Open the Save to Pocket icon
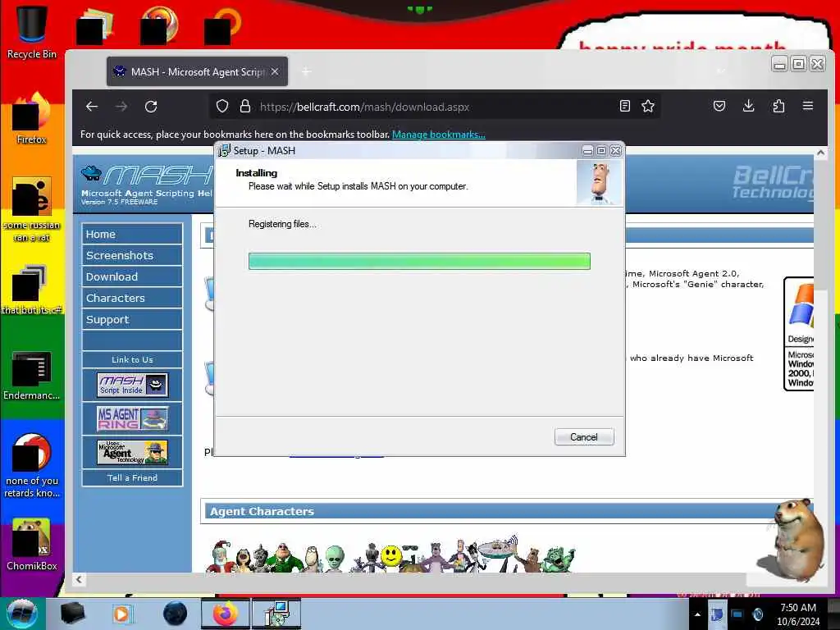This screenshot has width=840, height=630. [719, 106]
